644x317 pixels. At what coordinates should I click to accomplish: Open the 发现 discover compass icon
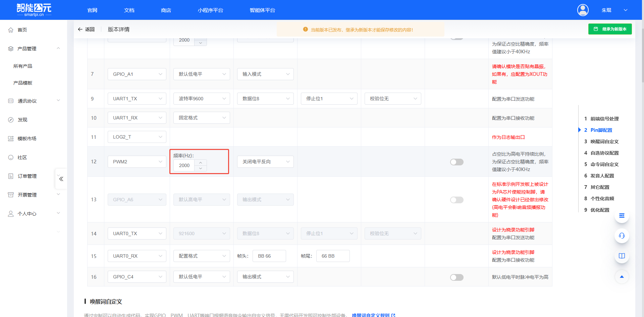click(10, 119)
